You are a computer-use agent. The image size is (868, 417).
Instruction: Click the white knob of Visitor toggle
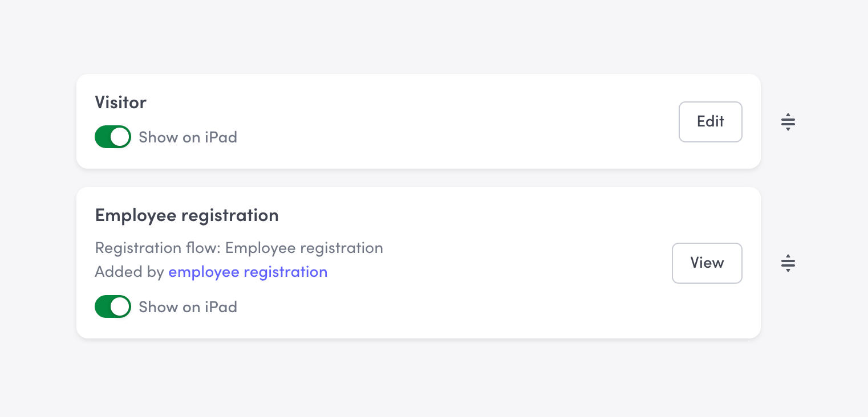[x=120, y=137]
